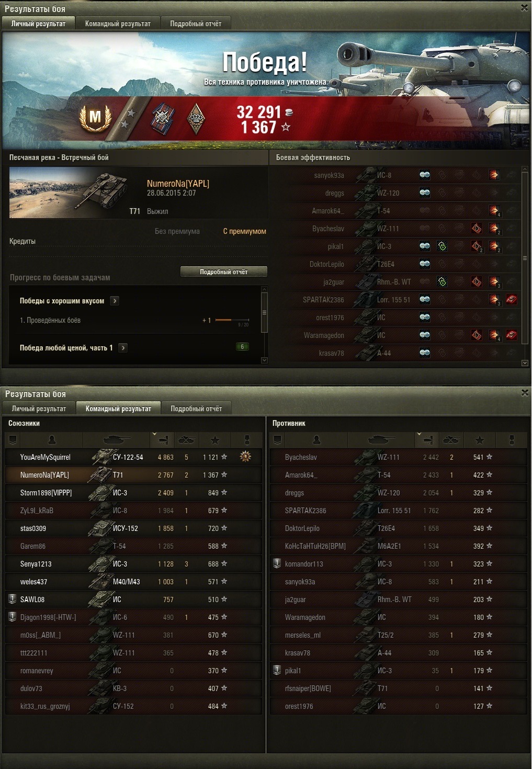Expand "Победа любой ценой, часть 1" arrow
The image size is (532, 769).
pos(123,347)
